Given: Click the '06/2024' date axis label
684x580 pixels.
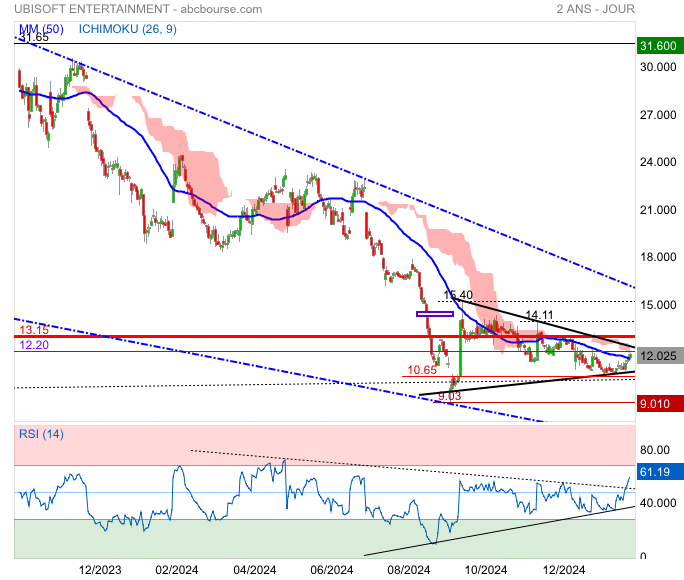Looking at the screenshot, I should point(332,570).
